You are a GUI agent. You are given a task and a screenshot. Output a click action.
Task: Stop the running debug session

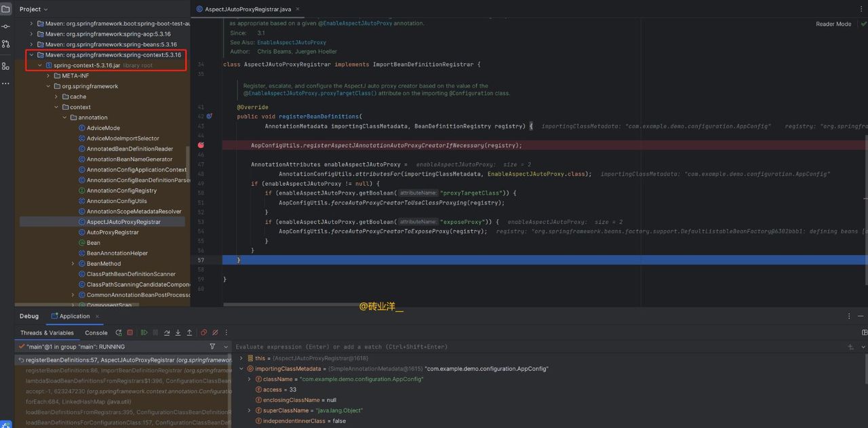[130, 333]
